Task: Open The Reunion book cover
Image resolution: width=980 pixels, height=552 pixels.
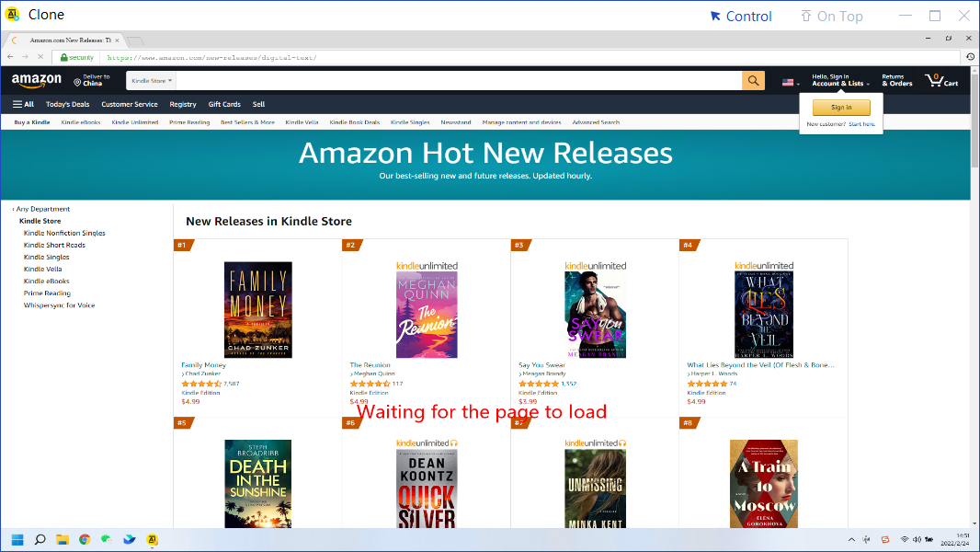Action: [427, 315]
